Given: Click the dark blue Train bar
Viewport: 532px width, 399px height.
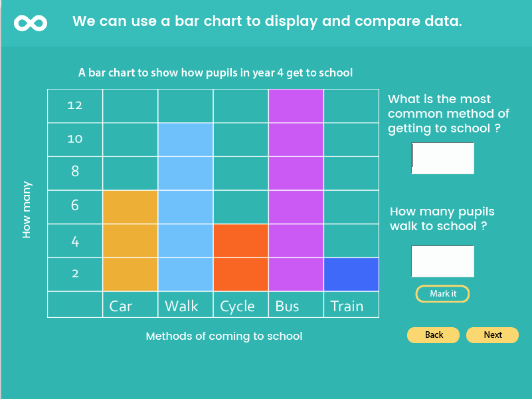Looking at the screenshot, I should tap(351, 275).
